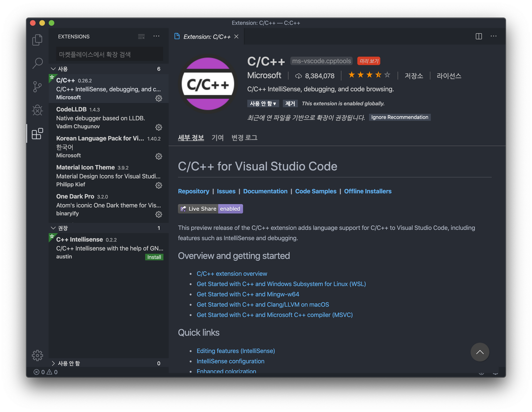Select the Extensions view icon
Viewport: 532px width, 412px height.
click(x=37, y=133)
